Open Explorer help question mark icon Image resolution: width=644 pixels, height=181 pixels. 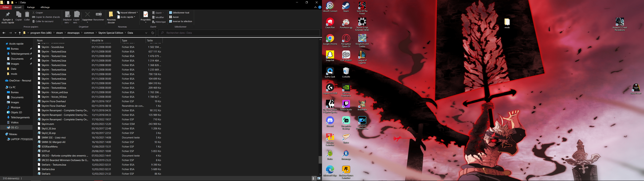click(319, 8)
